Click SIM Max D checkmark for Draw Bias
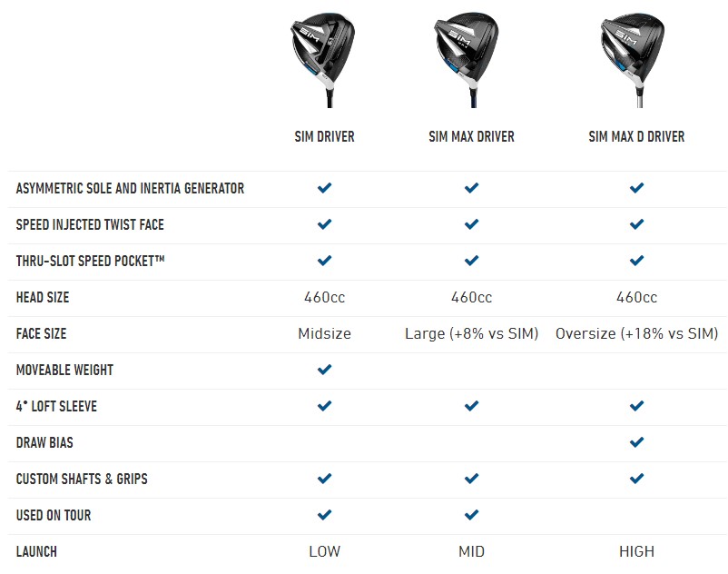 coord(636,442)
